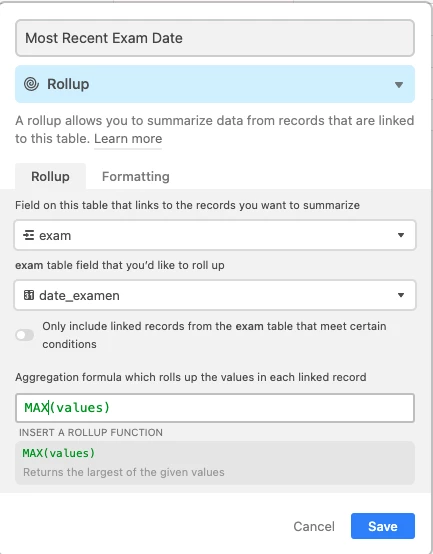Image resolution: width=433 pixels, height=554 pixels.
Task: Save the rollup field configuration
Action: 383,526
